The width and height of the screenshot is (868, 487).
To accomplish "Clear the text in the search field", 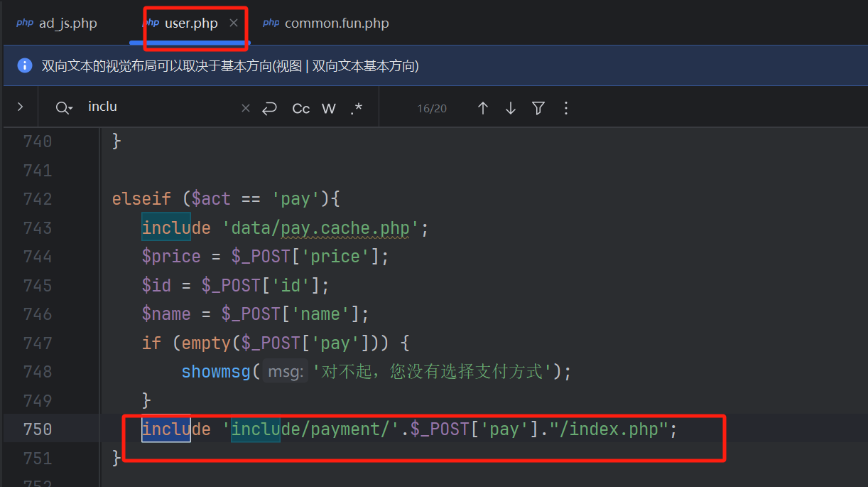I will (246, 108).
